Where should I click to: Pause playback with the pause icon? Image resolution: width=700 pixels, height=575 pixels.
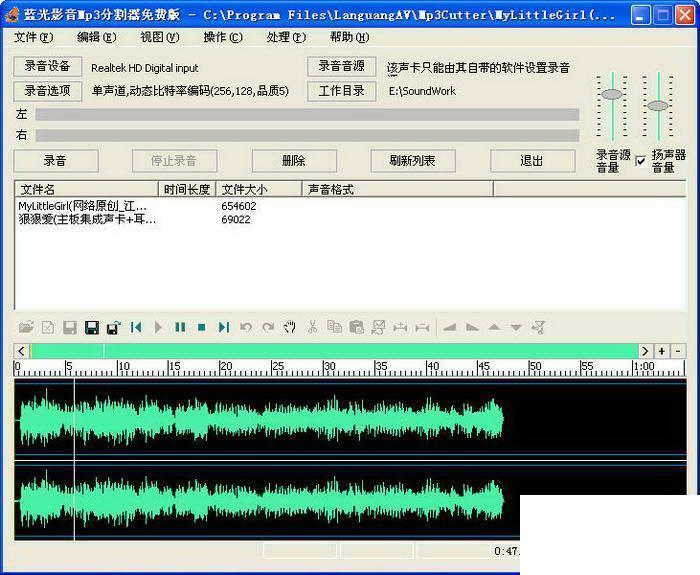(180, 328)
